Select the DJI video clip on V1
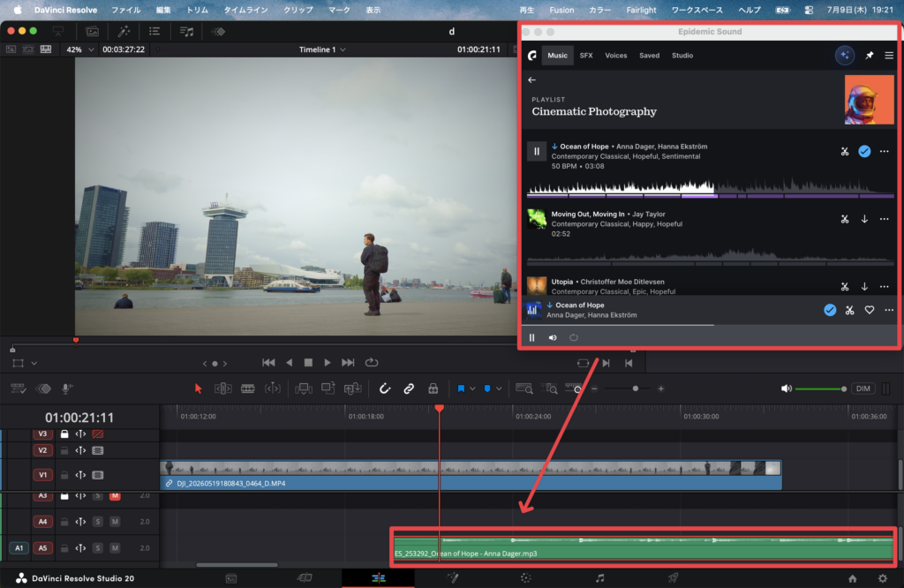Viewport: 904px width, 588px height. (471, 475)
